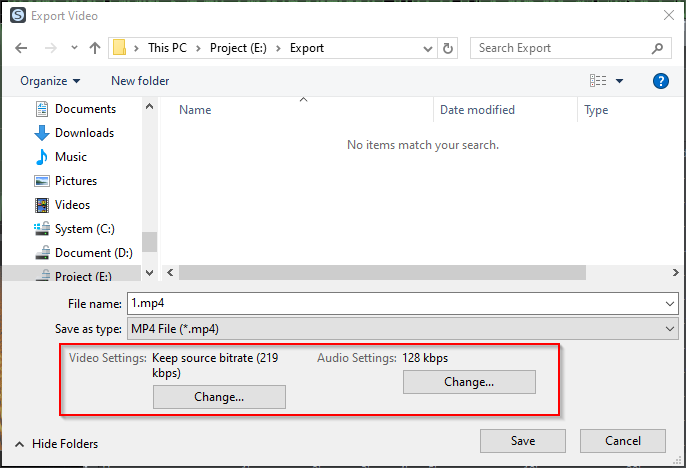Click the Back navigation arrow

tap(21, 48)
